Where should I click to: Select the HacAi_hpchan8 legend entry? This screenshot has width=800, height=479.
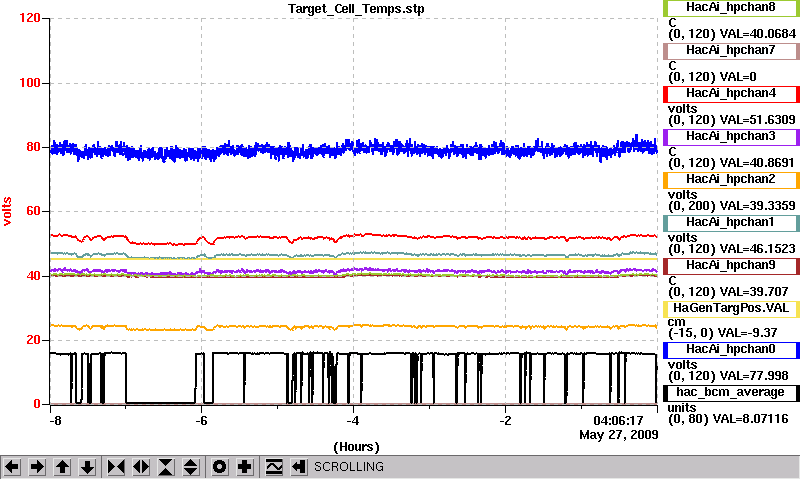(731, 8)
